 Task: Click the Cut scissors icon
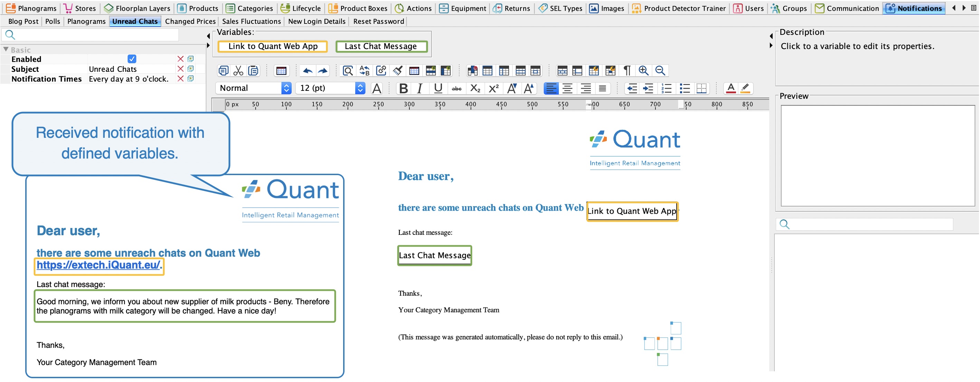238,71
